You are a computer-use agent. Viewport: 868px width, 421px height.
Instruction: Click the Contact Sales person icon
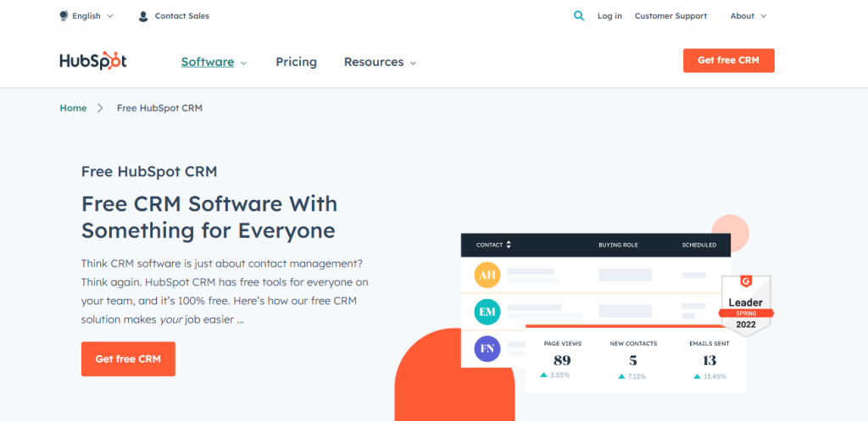(143, 16)
